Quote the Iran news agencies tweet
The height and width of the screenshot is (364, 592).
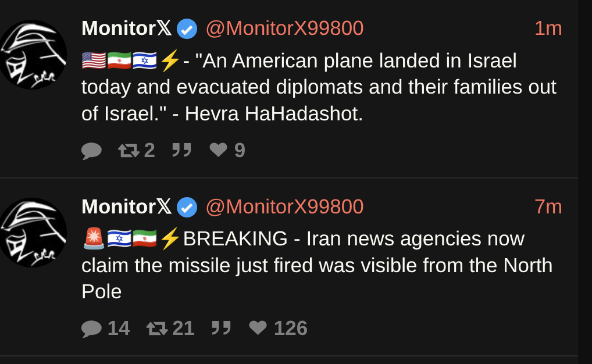[x=221, y=328]
